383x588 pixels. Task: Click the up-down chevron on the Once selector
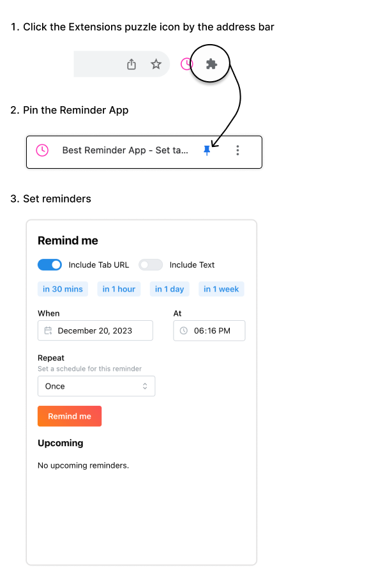[x=146, y=386]
